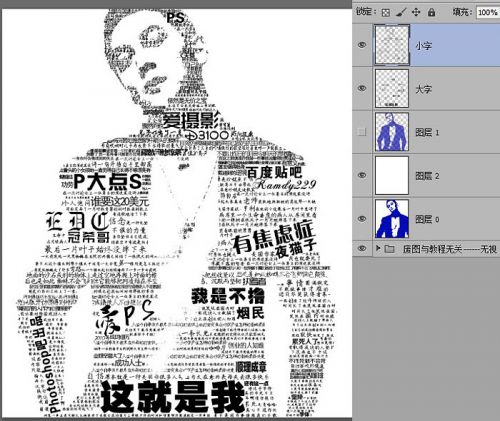Show the hidden 图层 1 layer
Screen dimensions: 500x421
coord(362,132)
